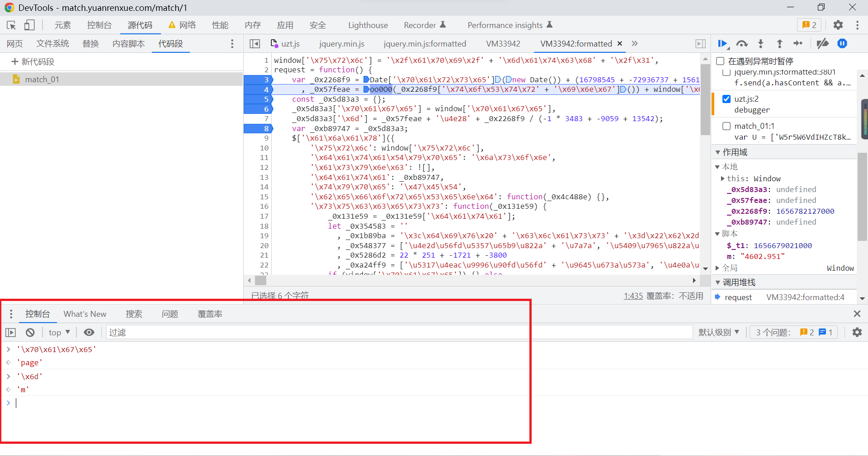Open console settings gear
The width and height of the screenshot is (868, 456).
[857, 333]
